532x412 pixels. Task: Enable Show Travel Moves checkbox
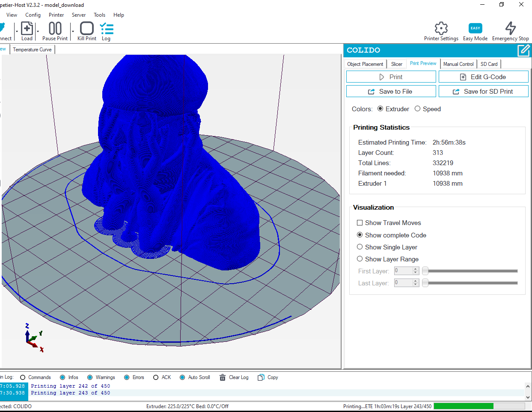(x=360, y=223)
